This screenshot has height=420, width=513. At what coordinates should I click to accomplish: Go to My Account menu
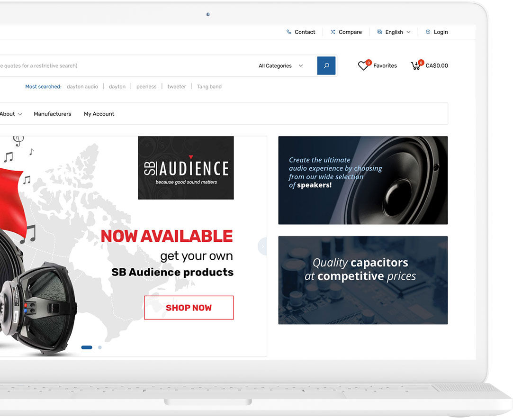pyautogui.click(x=99, y=114)
